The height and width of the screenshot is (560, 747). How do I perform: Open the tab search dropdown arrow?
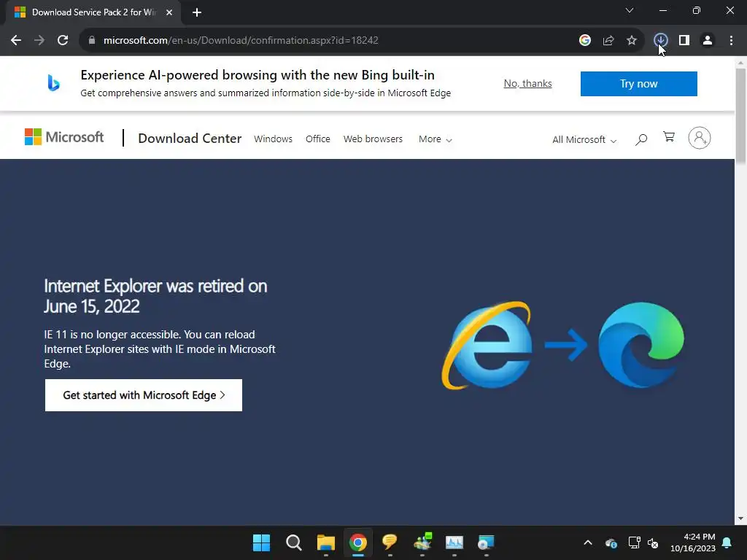pyautogui.click(x=630, y=10)
